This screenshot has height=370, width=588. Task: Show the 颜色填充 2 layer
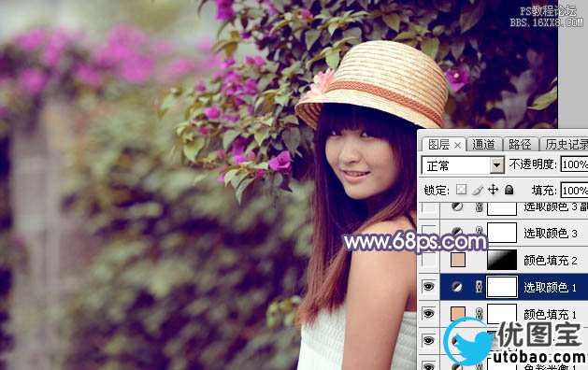pos(429,260)
